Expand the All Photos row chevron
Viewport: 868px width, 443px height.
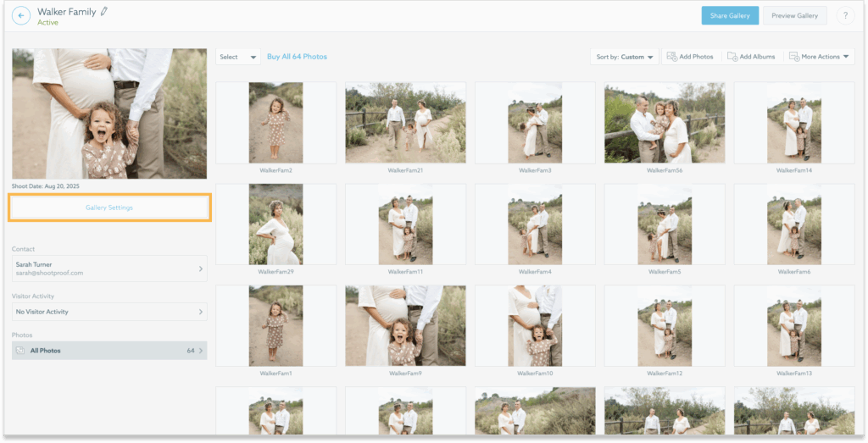[x=200, y=351]
